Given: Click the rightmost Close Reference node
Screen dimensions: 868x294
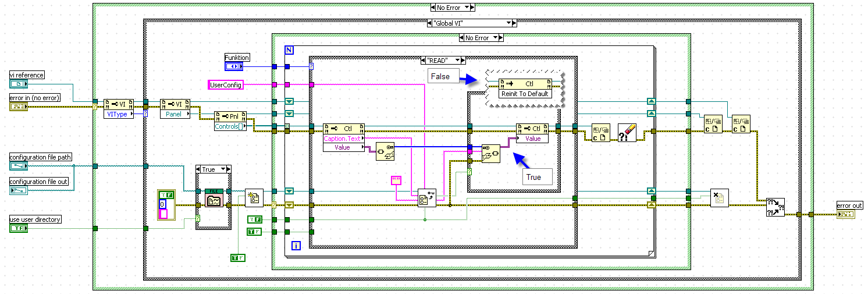Looking at the screenshot, I should (741, 124).
